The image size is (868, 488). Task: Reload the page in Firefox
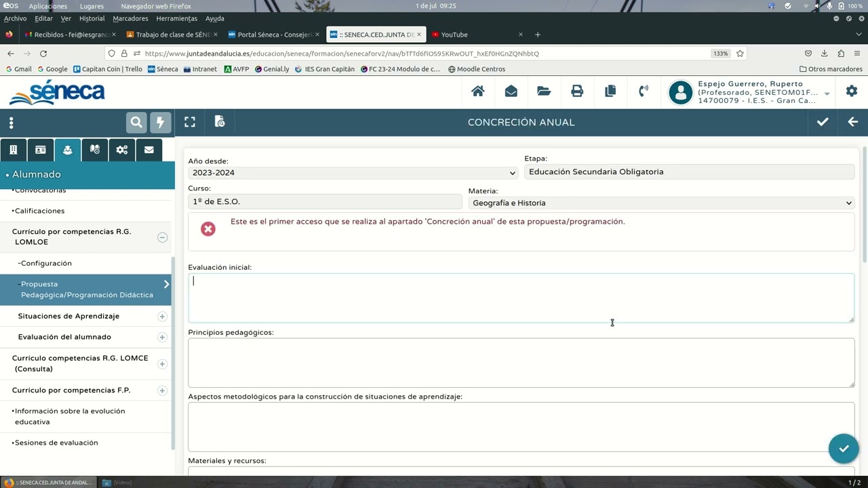point(43,54)
